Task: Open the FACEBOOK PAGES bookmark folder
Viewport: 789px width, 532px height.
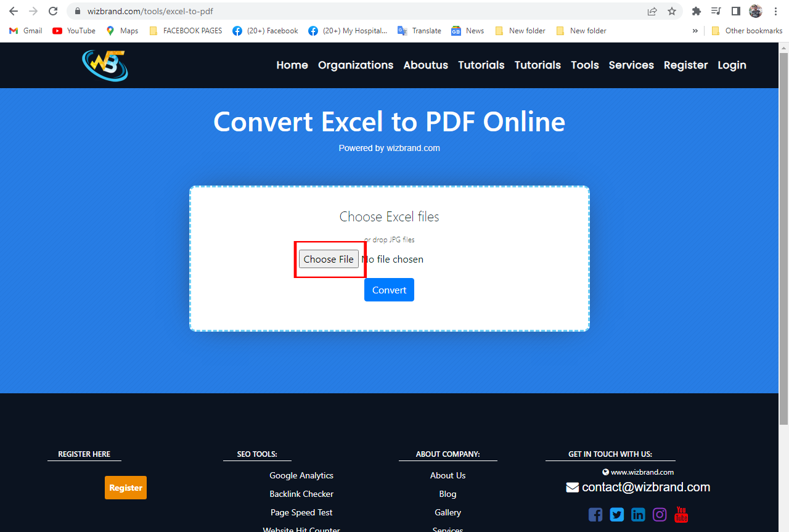Action: click(x=186, y=31)
